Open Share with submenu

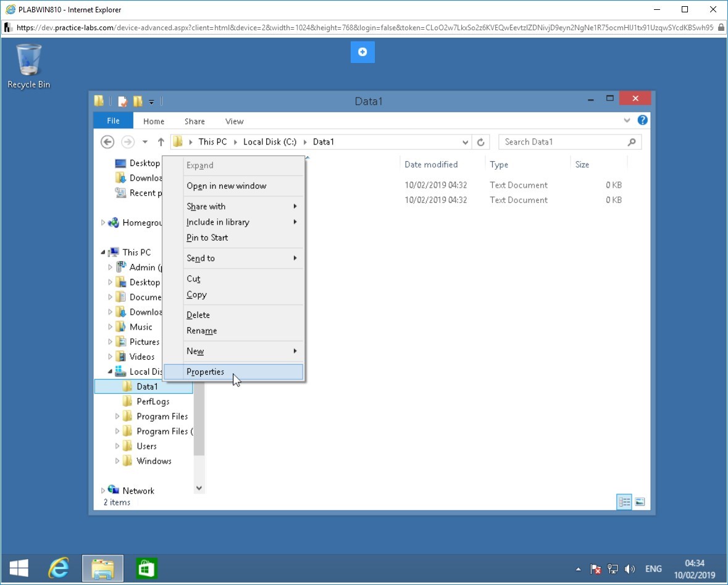point(233,207)
